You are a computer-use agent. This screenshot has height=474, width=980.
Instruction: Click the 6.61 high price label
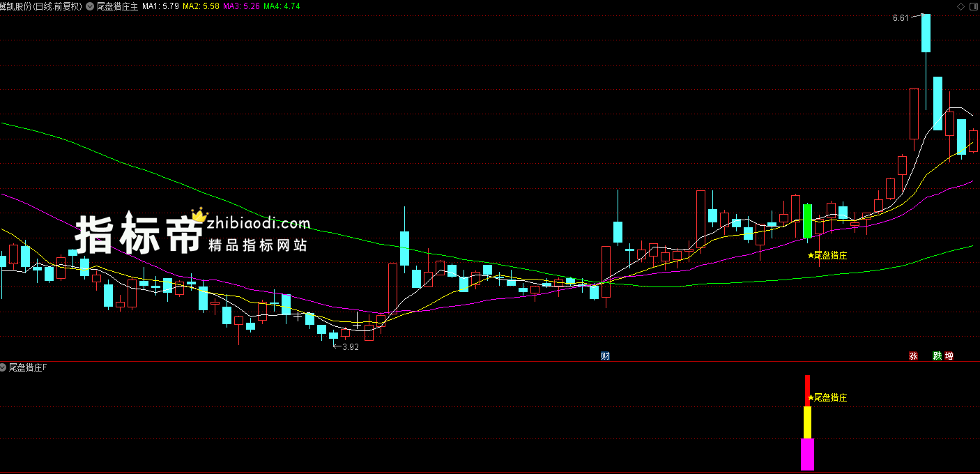(901, 18)
